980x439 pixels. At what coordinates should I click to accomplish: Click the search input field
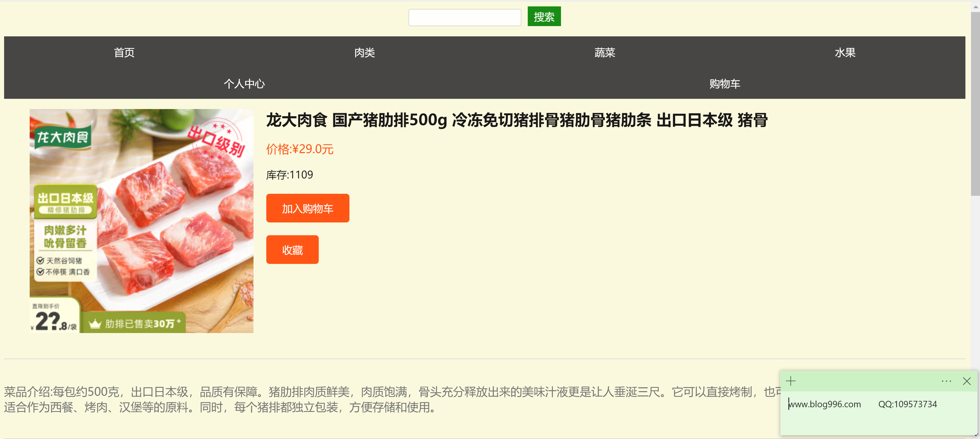[x=465, y=17]
